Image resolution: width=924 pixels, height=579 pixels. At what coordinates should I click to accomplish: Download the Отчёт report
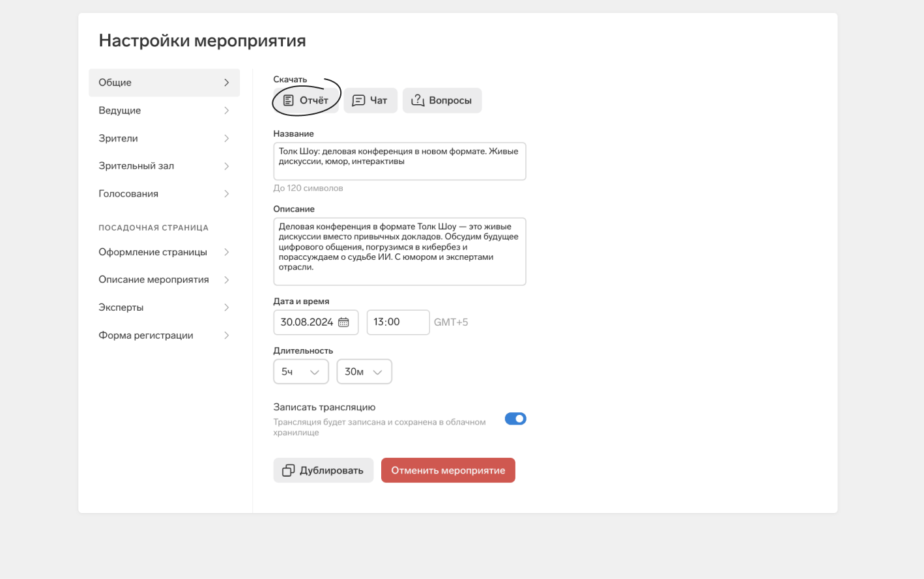tap(306, 100)
